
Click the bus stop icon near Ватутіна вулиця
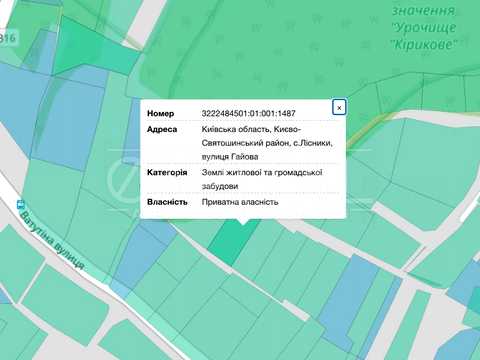21,204
